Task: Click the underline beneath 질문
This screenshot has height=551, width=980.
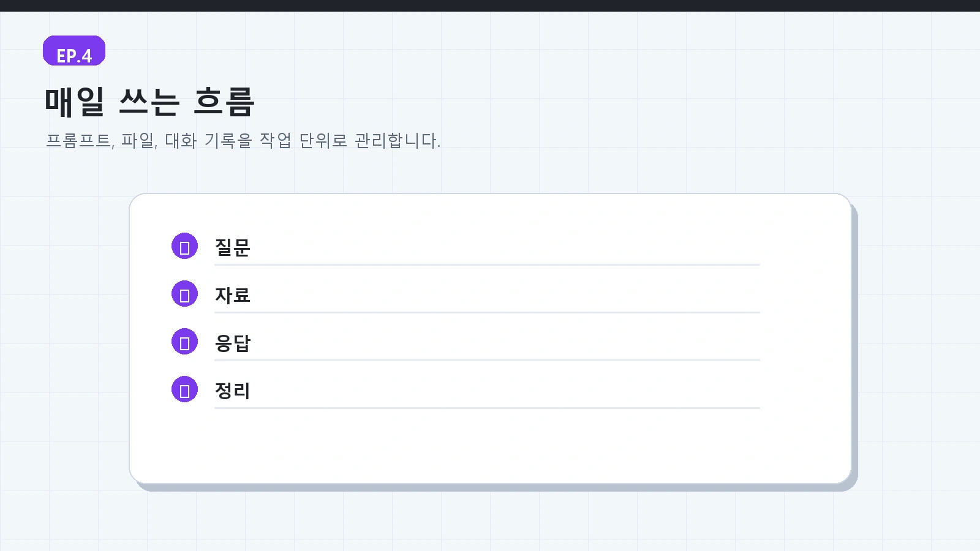Action: point(487,264)
